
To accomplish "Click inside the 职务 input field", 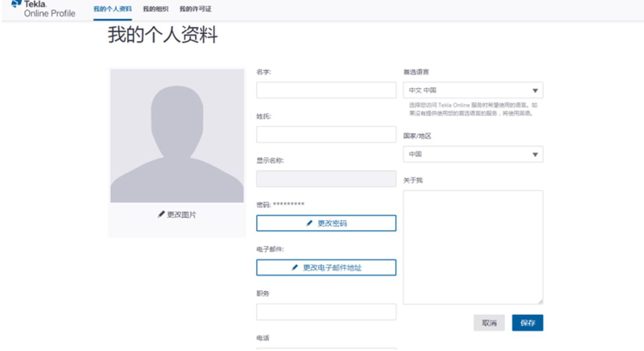I will tap(326, 313).
